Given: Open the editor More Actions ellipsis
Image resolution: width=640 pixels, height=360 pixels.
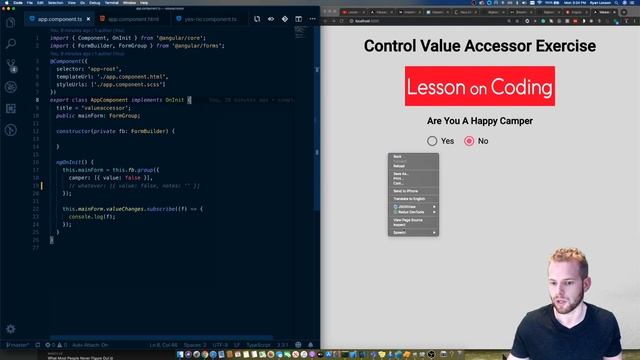Looking at the screenshot, I should click(312, 19).
